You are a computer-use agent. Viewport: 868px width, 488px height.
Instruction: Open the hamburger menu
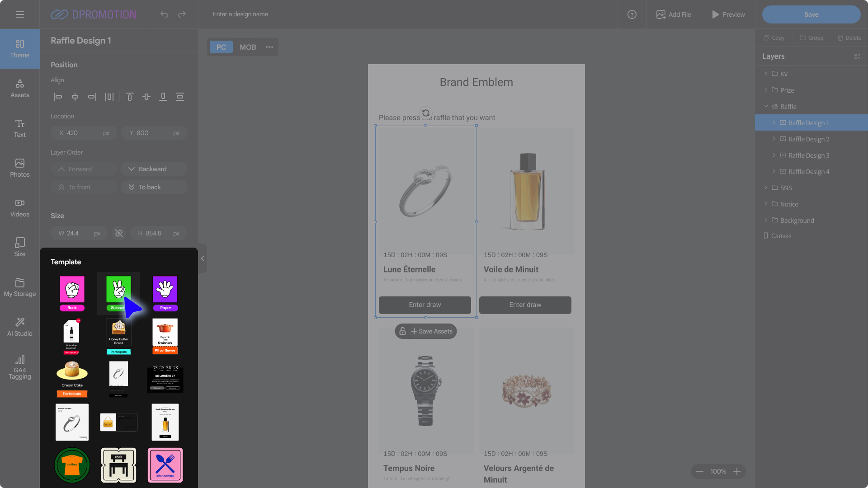[x=20, y=14]
